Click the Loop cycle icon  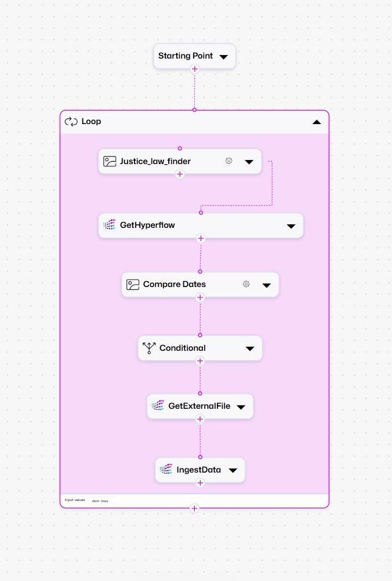71,121
